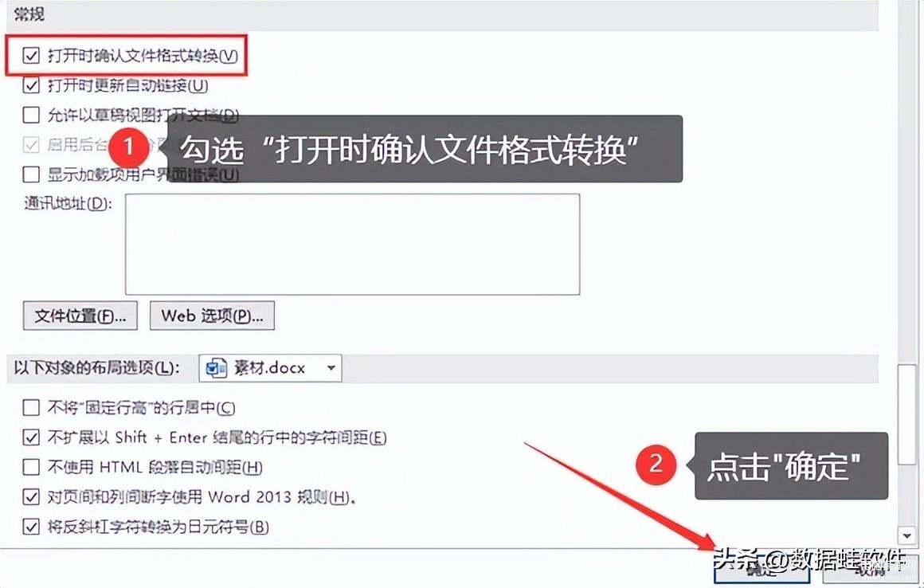Click the 确定 button
This screenshot has width=924, height=588.
point(762,569)
